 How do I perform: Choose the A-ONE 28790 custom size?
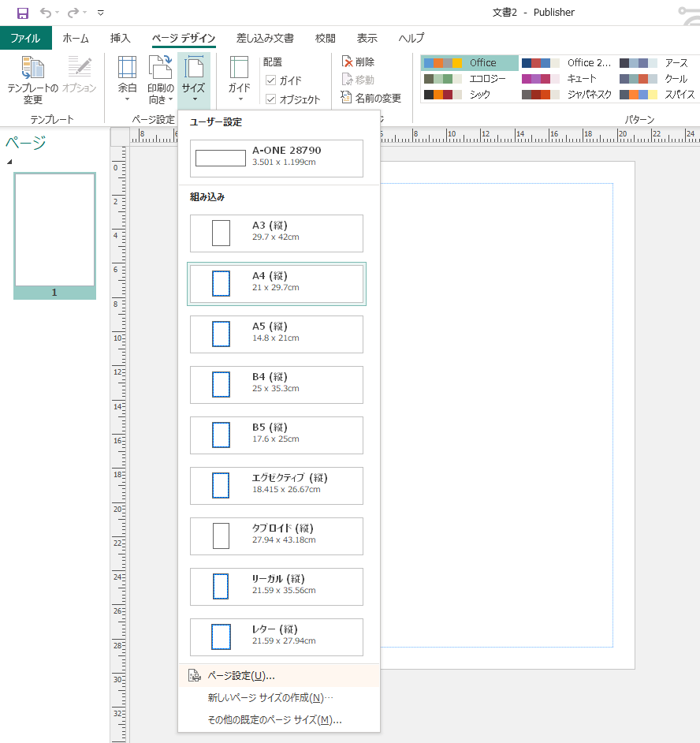[277, 159]
